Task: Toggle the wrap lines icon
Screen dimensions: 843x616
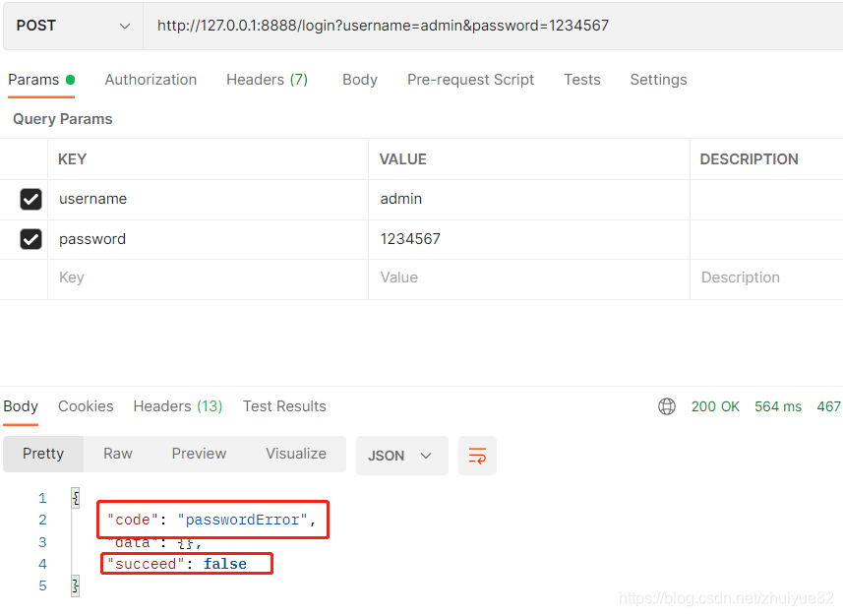Action: 477,456
